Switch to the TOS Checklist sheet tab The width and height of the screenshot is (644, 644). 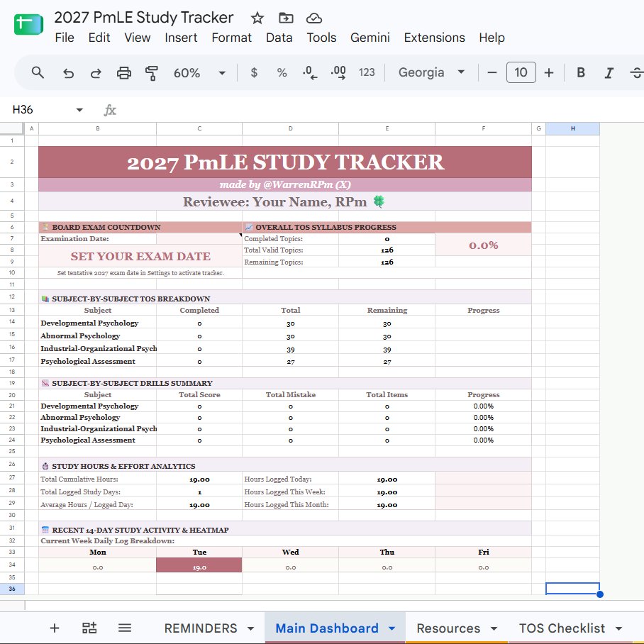[562, 628]
